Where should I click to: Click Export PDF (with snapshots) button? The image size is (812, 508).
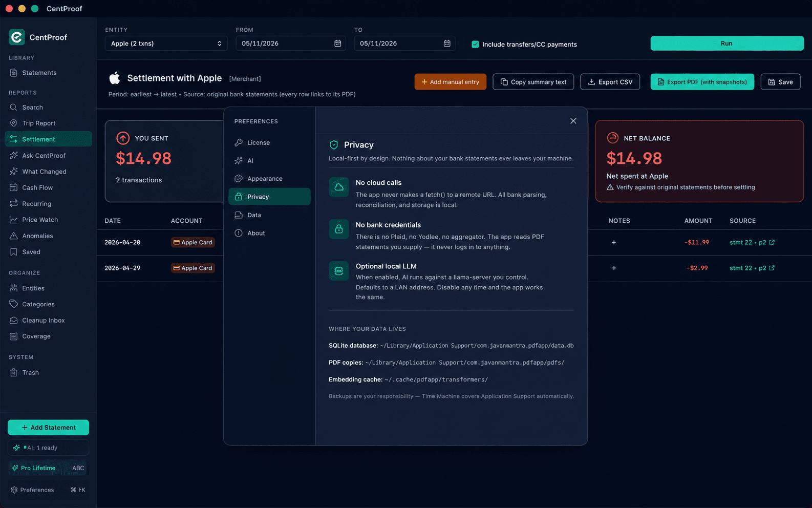tap(702, 82)
